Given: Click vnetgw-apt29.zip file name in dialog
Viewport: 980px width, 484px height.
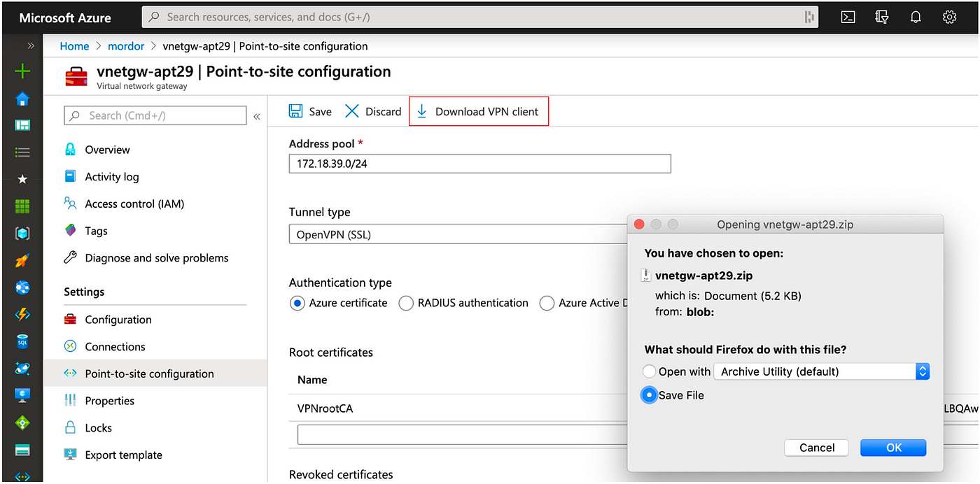Looking at the screenshot, I should point(704,276).
